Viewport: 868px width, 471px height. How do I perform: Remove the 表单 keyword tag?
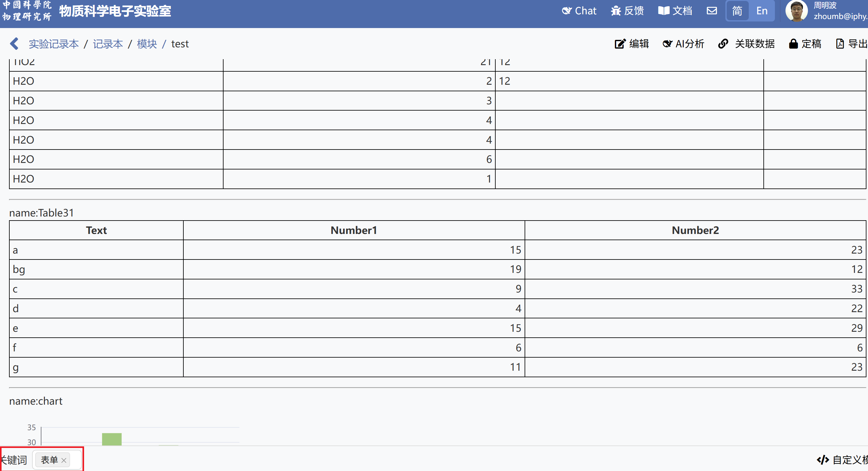click(64, 460)
